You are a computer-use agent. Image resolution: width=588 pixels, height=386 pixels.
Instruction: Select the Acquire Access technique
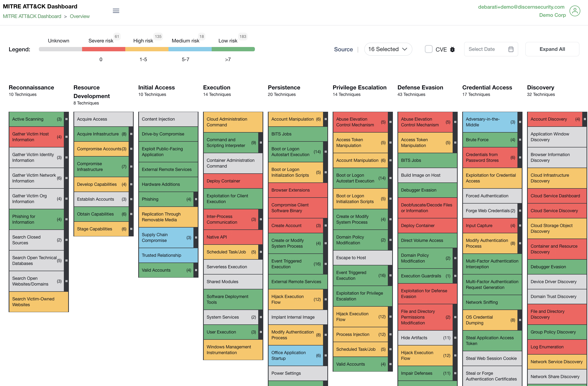(103, 119)
